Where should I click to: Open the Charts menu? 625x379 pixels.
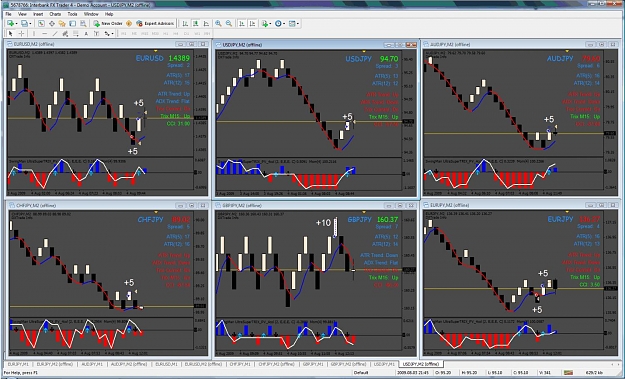pos(55,14)
